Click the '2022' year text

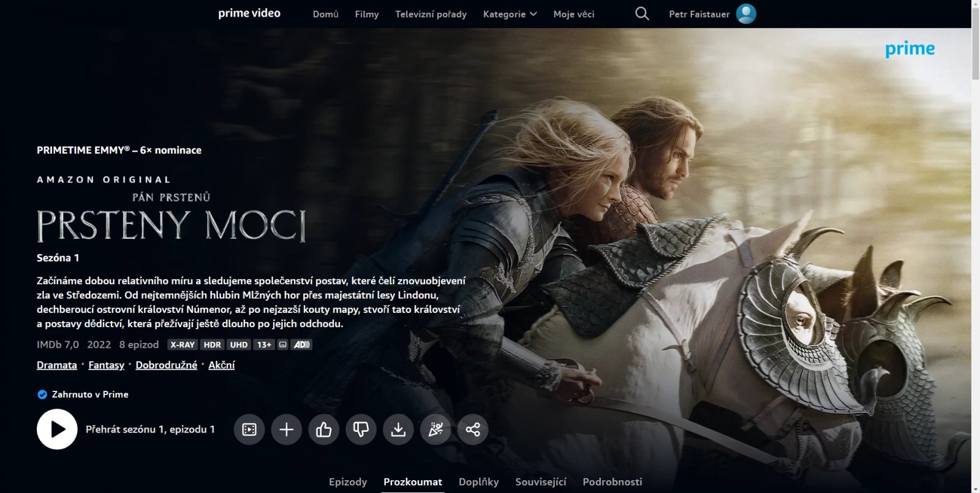(99, 345)
